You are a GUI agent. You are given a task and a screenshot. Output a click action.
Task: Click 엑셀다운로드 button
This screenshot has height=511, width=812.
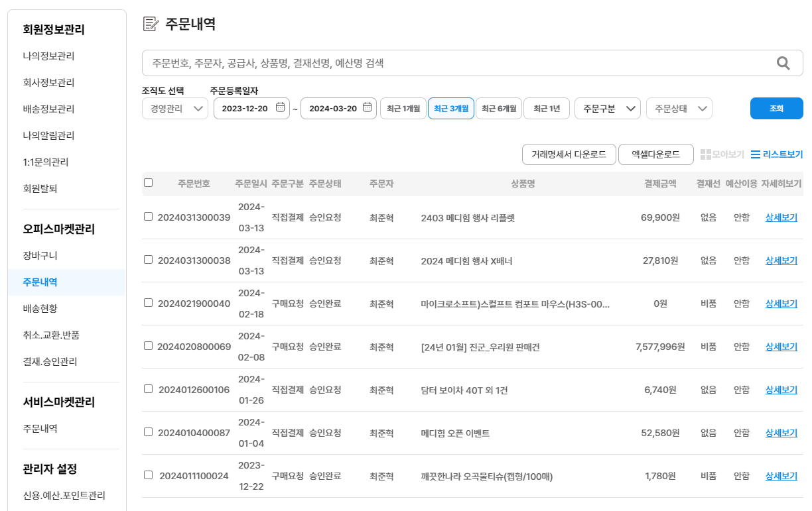655,154
